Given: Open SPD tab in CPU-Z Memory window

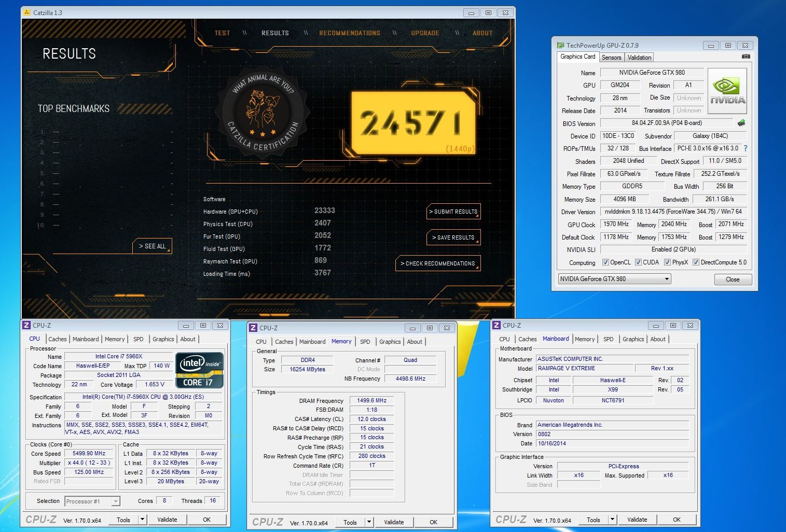Looking at the screenshot, I should (x=365, y=342).
